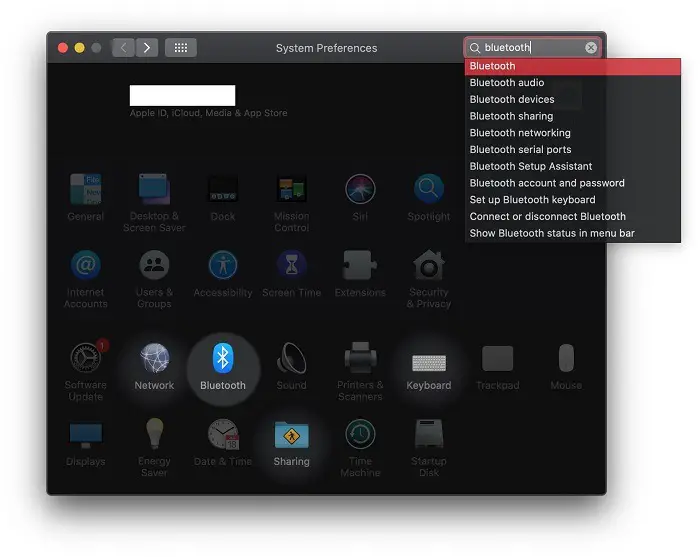This screenshot has width=700, height=557.
Task: Choose 'Set up Bluetooth keyboard' suggestion
Action: coord(573,200)
